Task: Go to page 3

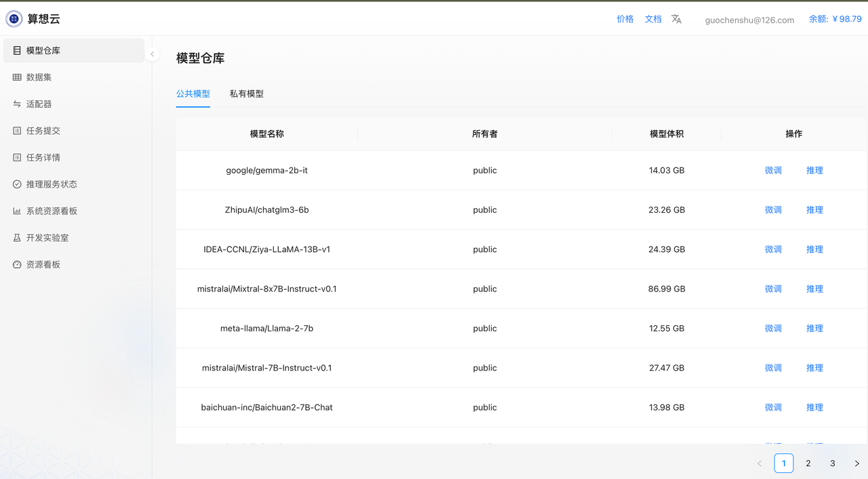Action: coord(833,463)
